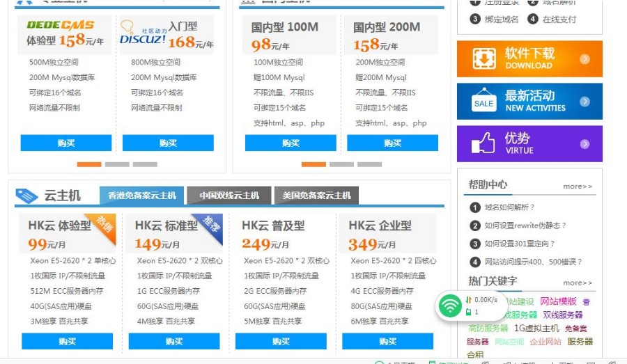Open the 域名如何解析 help article
Screen dimensions: 627x364
coord(509,207)
